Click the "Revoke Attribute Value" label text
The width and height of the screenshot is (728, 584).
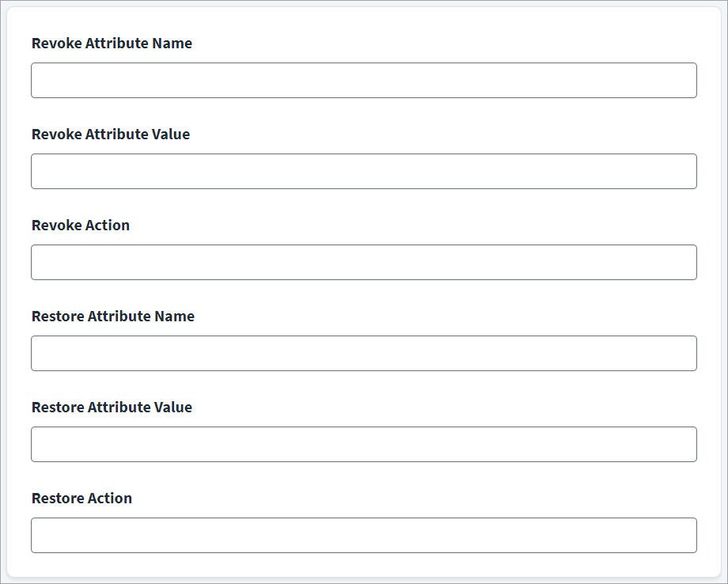tap(111, 135)
